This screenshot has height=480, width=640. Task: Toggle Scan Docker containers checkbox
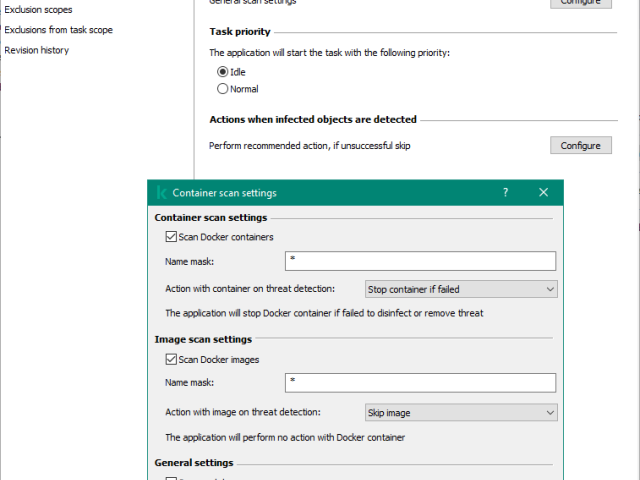[171, 237]
